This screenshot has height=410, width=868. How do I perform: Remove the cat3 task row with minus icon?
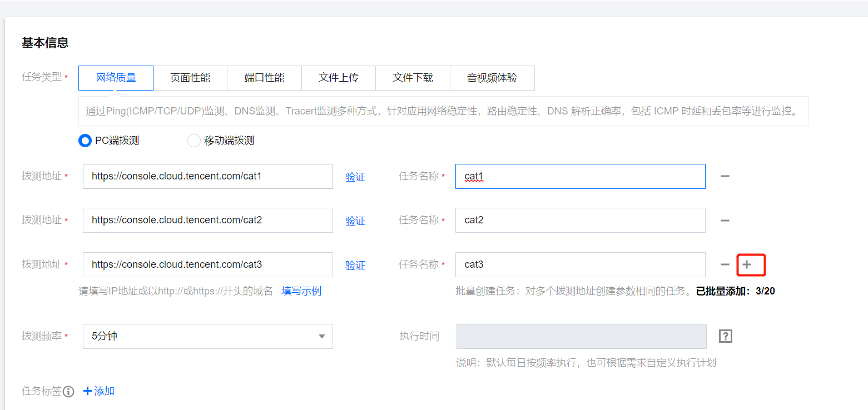tap(725, 264)
